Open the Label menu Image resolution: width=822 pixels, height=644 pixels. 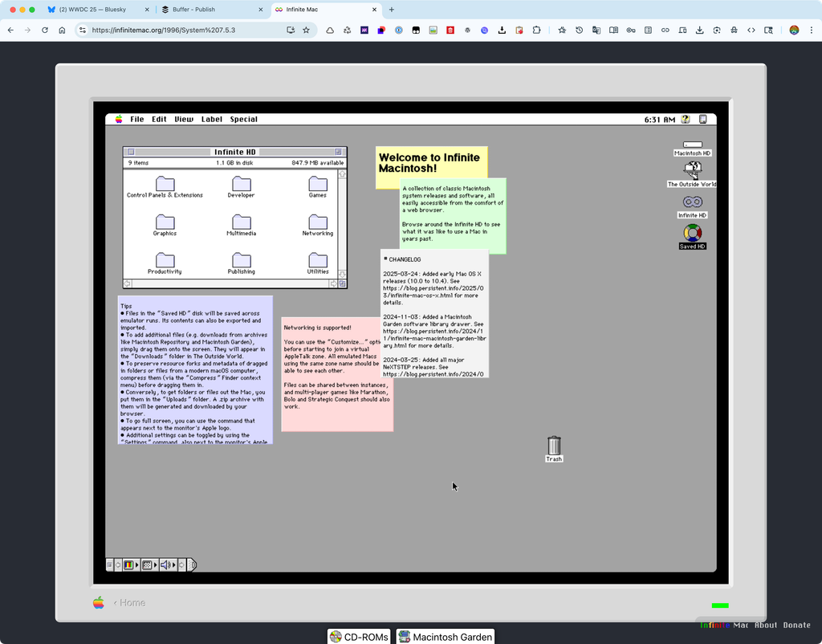(x=212, y=119)
